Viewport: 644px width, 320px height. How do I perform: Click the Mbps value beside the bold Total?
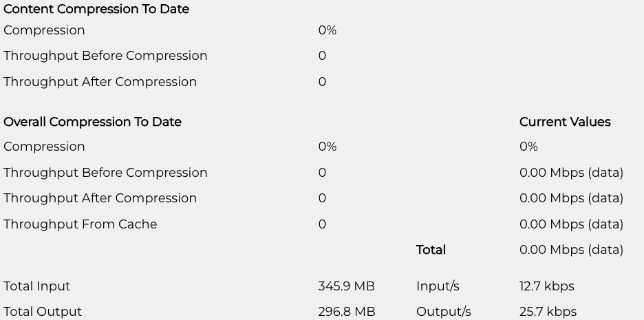coord(571,250)
